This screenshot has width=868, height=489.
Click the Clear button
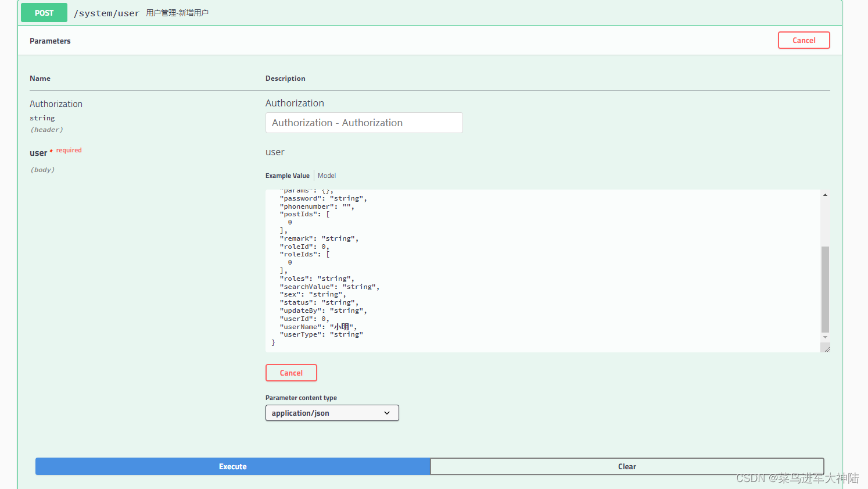(x=627, y=466)
